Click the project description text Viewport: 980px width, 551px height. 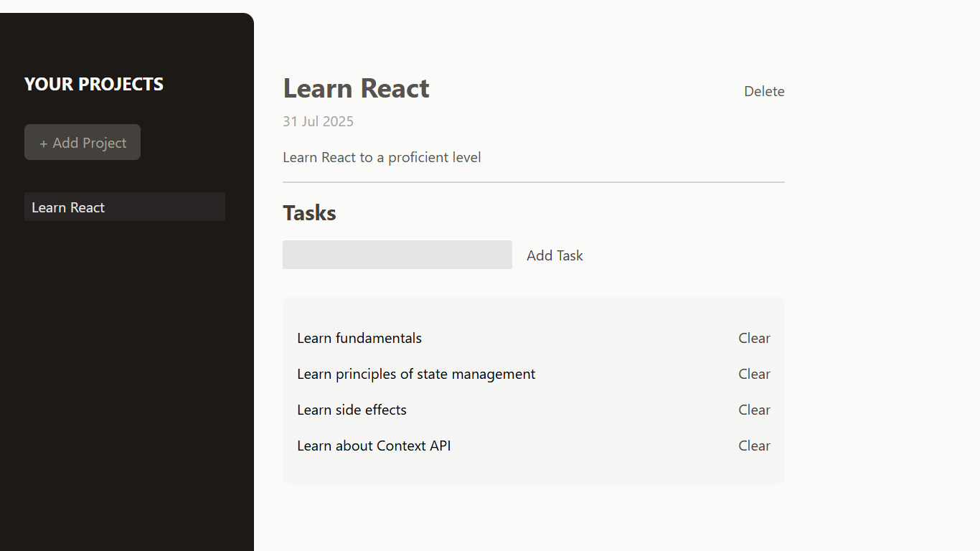point(381,157)
